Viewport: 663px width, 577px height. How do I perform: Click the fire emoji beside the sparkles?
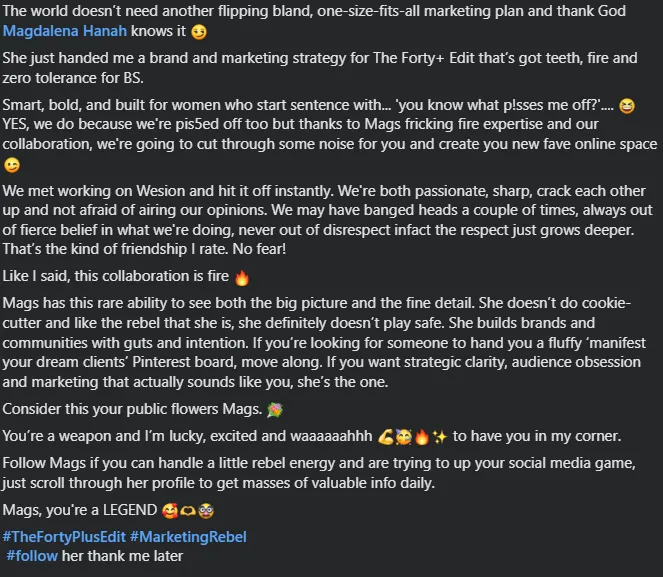[422, 437]
